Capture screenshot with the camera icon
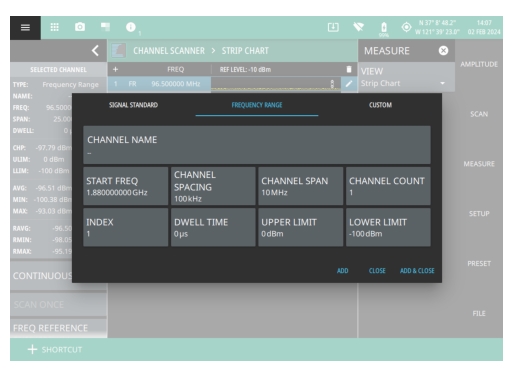The height and width of the screenshot is (373, 521). (80, 27)
